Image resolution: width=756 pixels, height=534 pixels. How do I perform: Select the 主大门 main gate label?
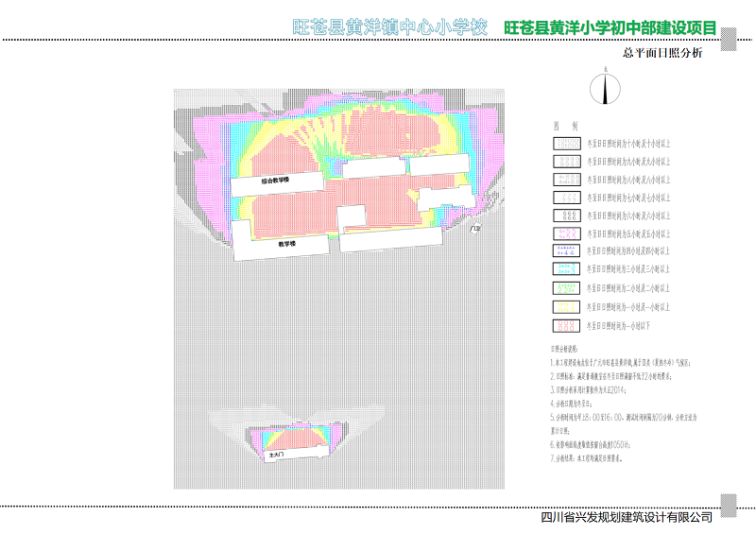pyautogui.click(x=276, y=455)
